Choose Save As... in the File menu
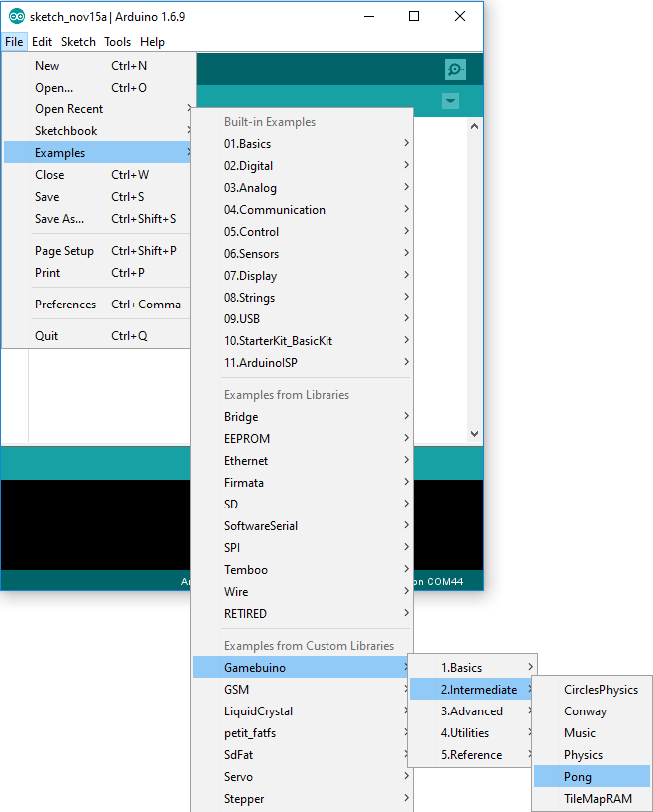653x812 pixels. coord(98,219)
